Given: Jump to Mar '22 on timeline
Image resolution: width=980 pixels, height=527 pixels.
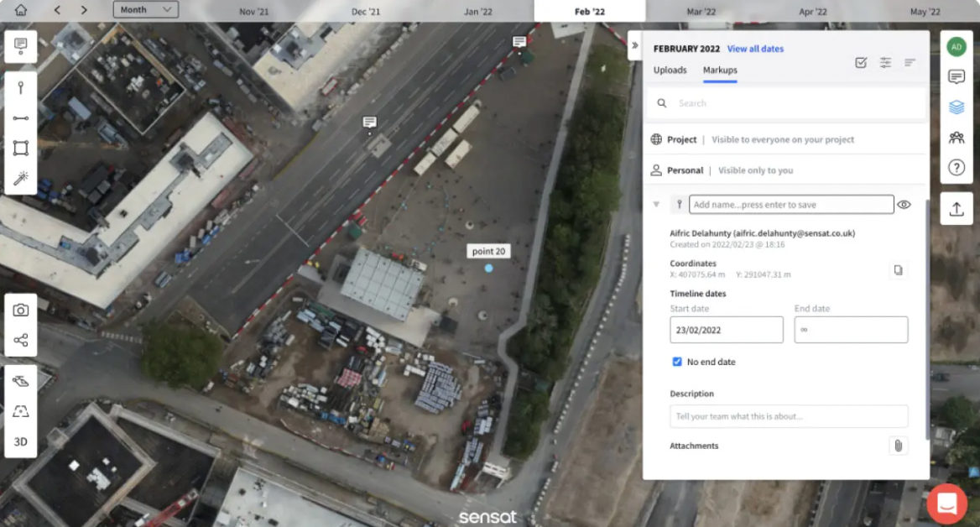Looking at the screenshot, I should (x=701, y=11).
